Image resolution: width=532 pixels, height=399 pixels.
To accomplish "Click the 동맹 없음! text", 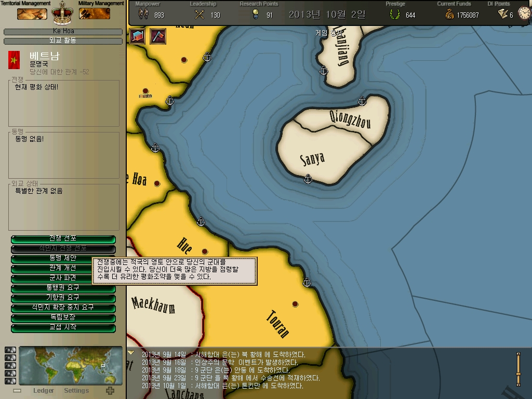I will (30, 139).
